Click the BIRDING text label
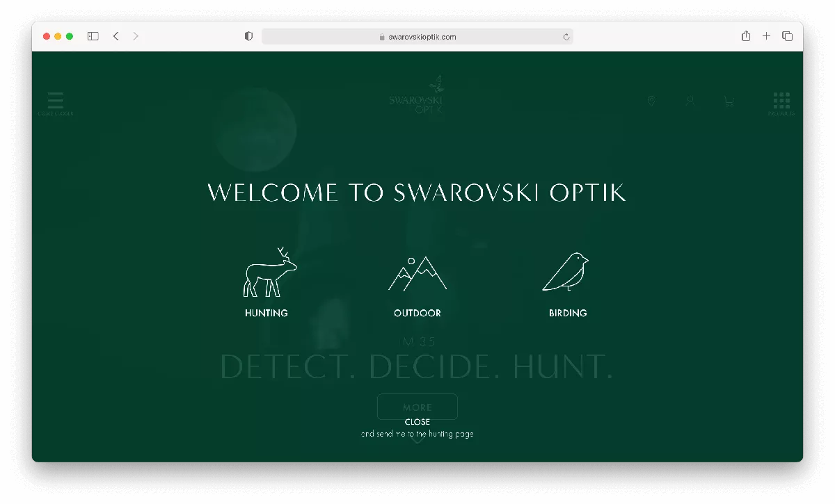This screenshot has height=504, width=835. [x=568, y=314]
